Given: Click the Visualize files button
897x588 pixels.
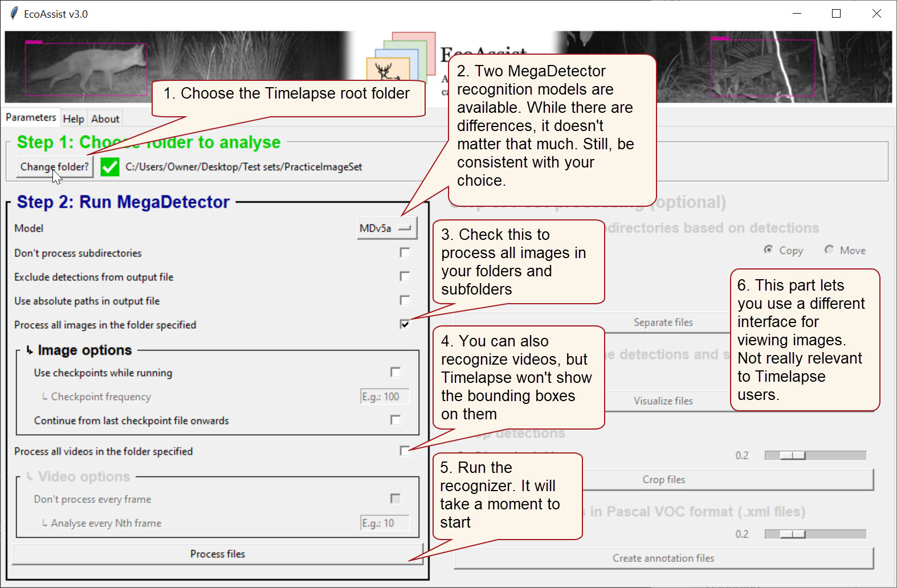Looking at the screenshot, I should pyautogui.click(x=663, y=401).
